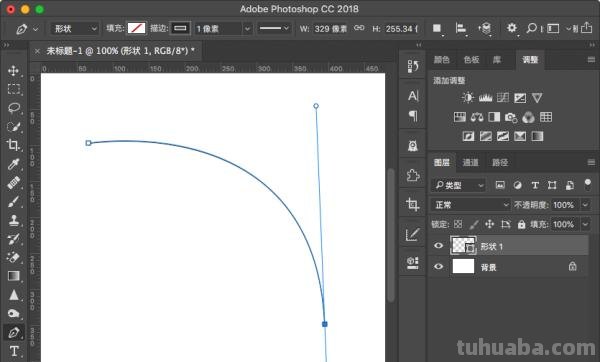Select the Brush tool
Viewport: 600px width, 362px height.
pos(13,201)
